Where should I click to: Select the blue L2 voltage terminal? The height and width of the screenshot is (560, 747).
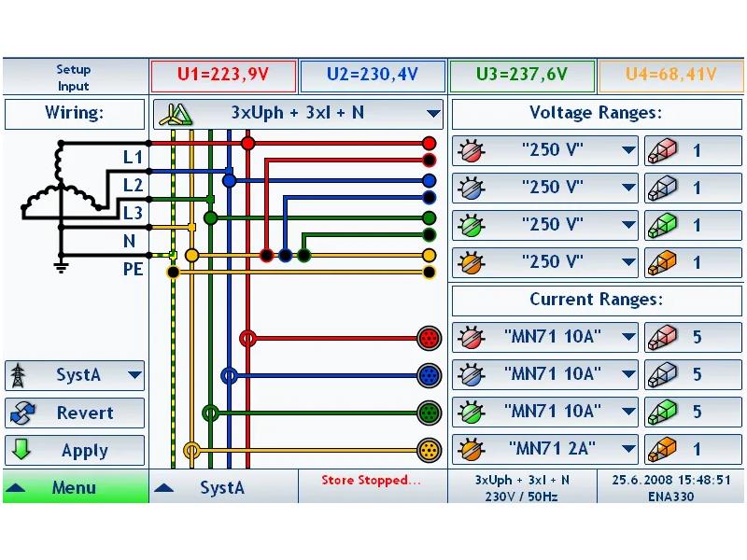point(429,180)
